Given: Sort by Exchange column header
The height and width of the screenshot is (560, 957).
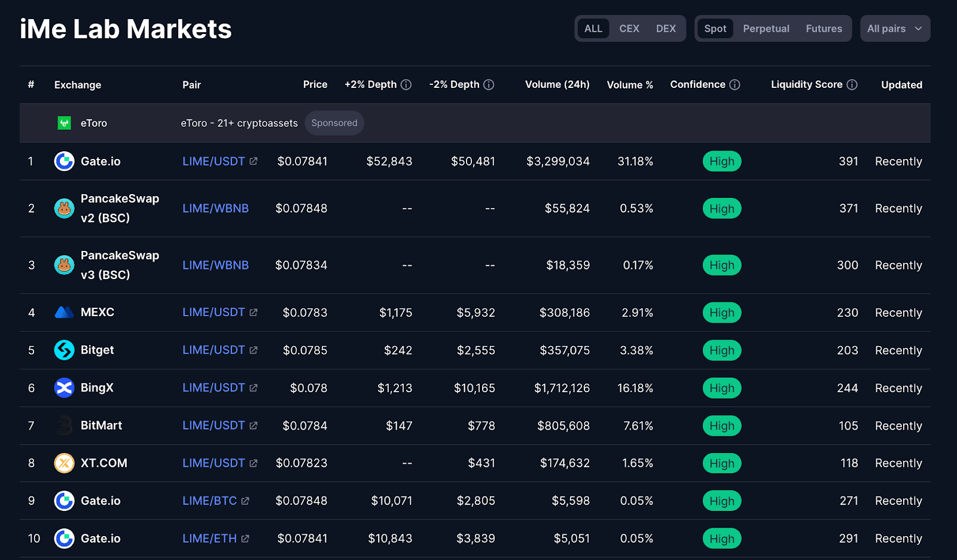Looking at the screenshot, I should (x=78, y=85).
